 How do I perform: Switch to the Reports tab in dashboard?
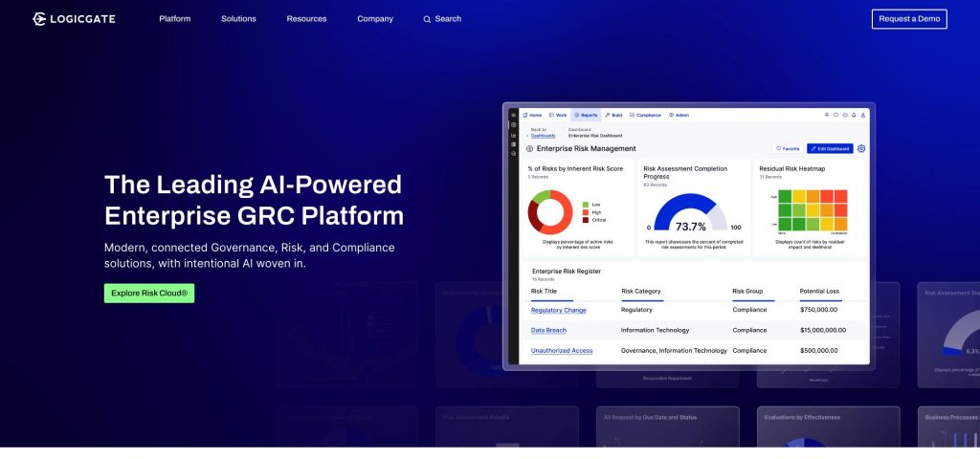tap(586, 115)
